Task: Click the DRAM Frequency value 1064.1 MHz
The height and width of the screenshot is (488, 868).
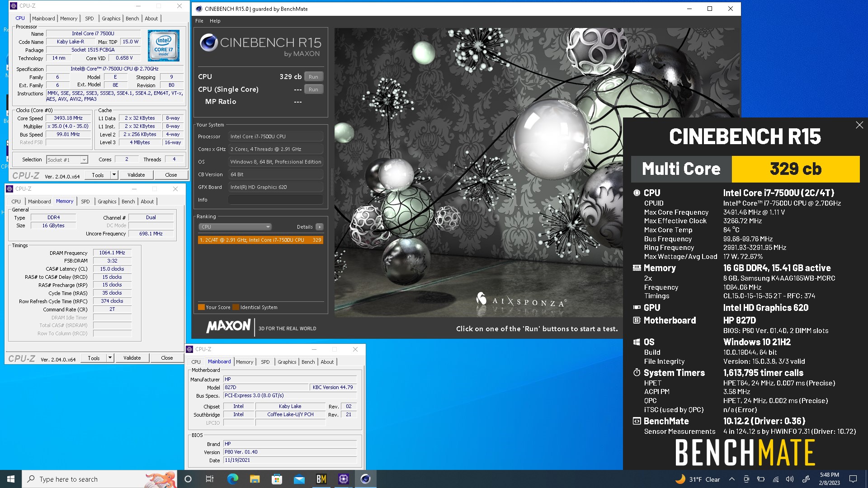Action: click(x=112, y=253)
